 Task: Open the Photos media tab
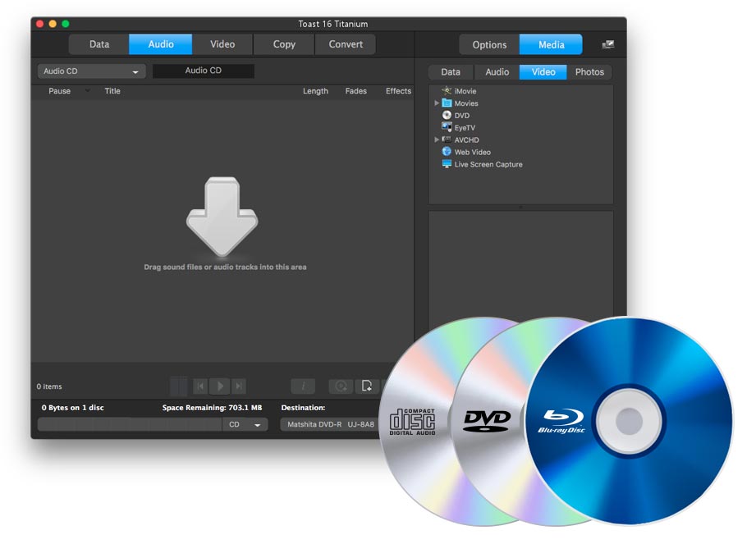coord(589,71)
